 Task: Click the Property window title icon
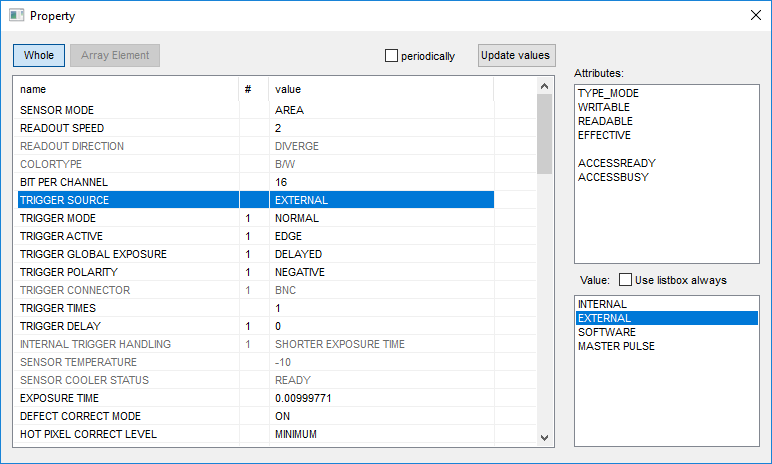tap(16, 16)
